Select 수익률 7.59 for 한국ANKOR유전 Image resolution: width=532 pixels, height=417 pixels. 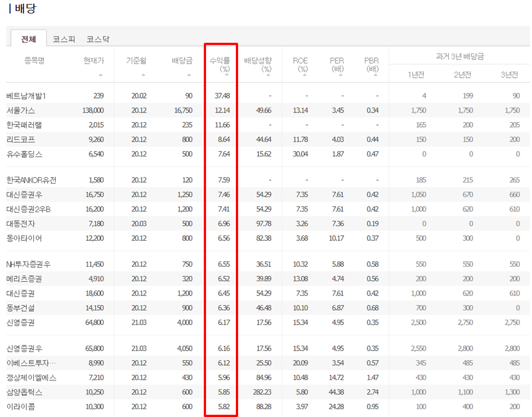tap(223, 180)
